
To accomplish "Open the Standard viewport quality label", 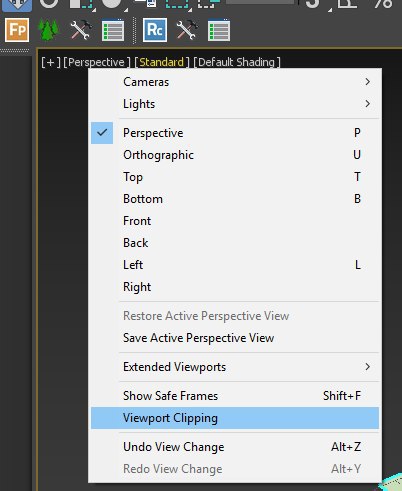I will click(x=162, y=62).
